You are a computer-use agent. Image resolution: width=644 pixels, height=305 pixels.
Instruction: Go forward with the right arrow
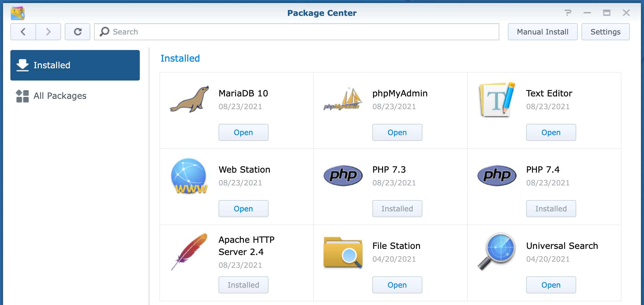(48, 32)
